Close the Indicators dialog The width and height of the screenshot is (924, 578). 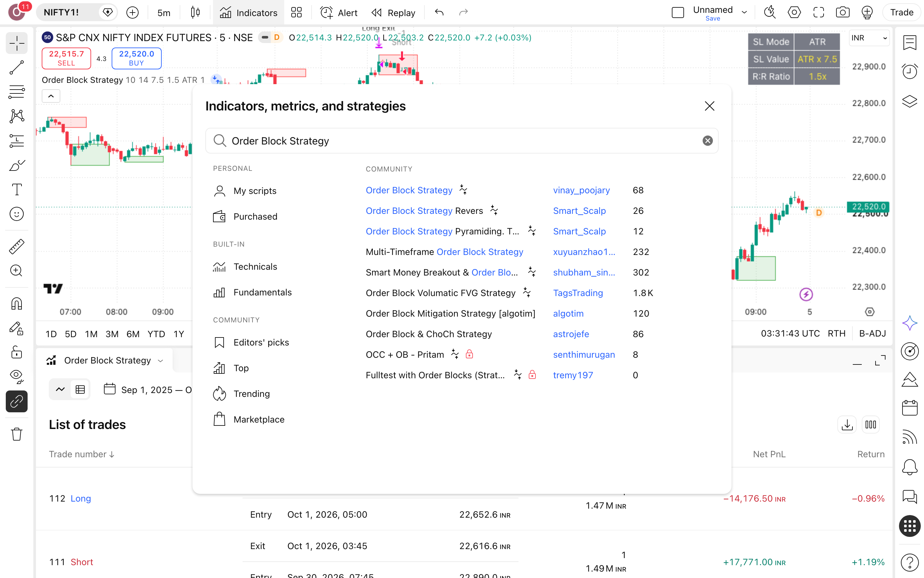point(709,106)
